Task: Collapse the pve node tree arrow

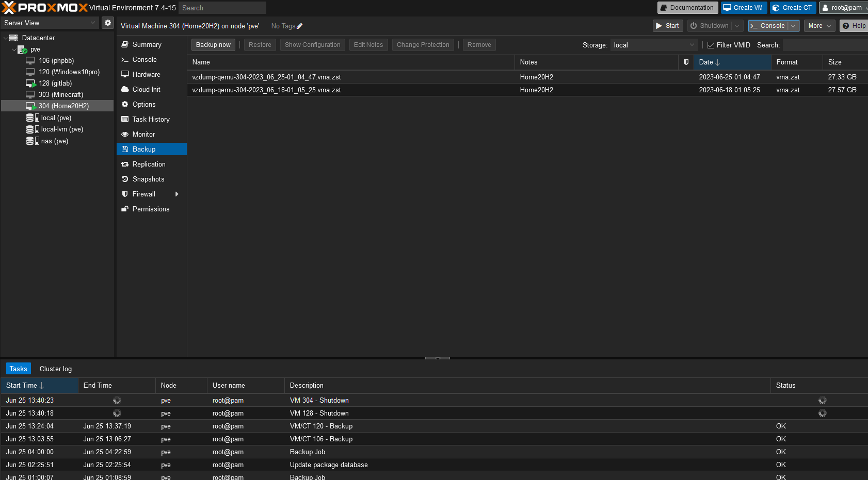Action: pyautogui.click(x=14, y=49)
